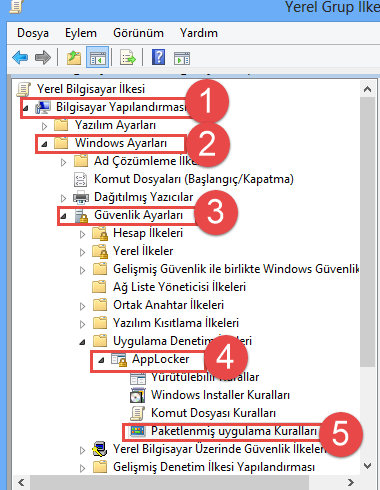380x490 pixels.
Task: Click the Gelişmiş Güvenlik firewall folder icon
Action: click(100, 269)
